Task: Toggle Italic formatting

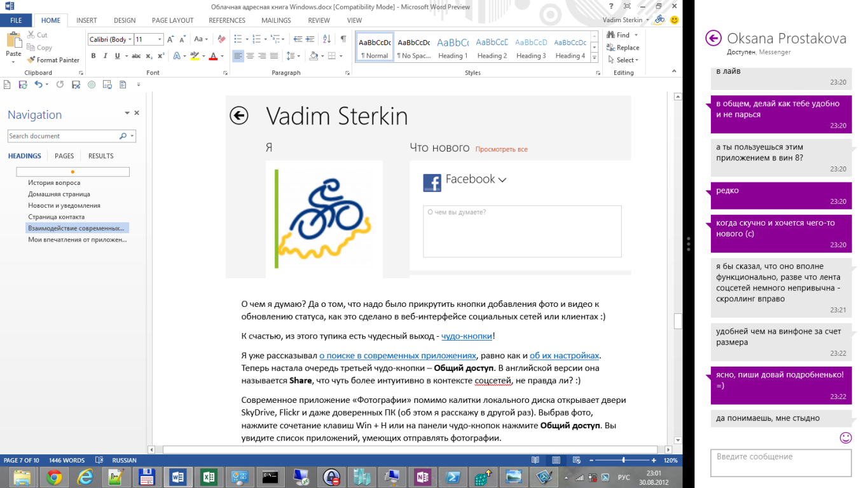Action: pyautogui.click(x=106, y=56)
